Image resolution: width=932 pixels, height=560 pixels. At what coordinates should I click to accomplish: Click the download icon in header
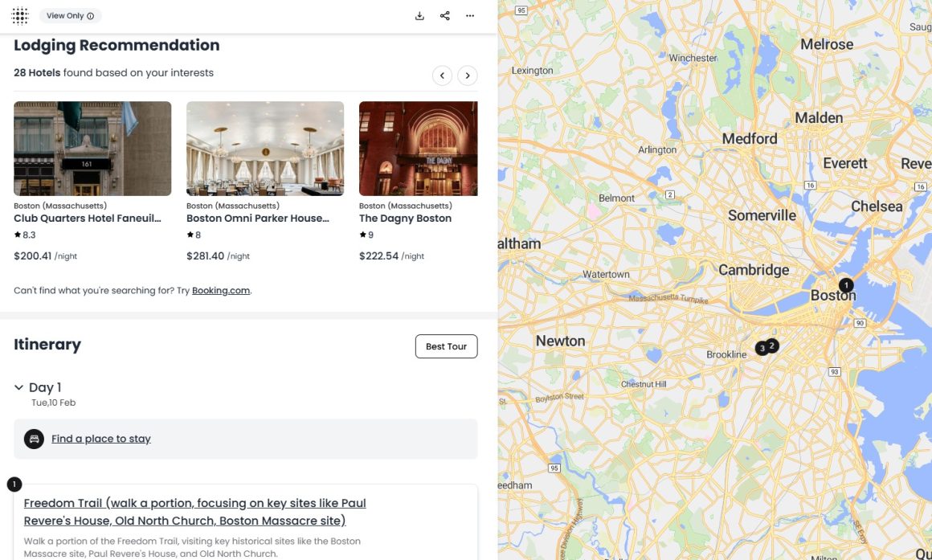click(419, 16)
